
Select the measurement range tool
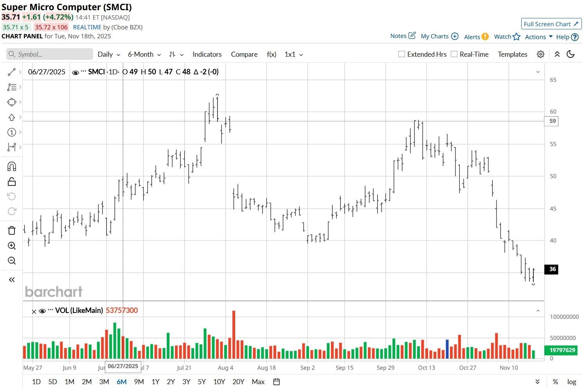point(12,147)
